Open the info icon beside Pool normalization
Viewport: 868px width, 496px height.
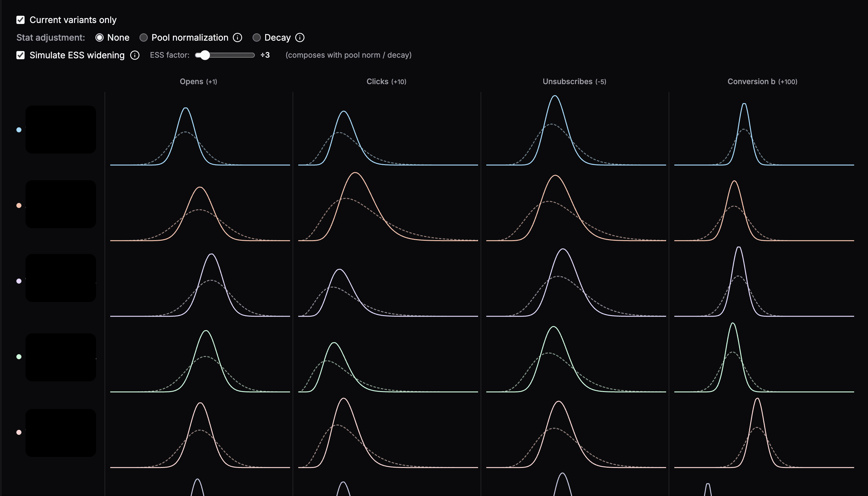(x=237, y=37)
